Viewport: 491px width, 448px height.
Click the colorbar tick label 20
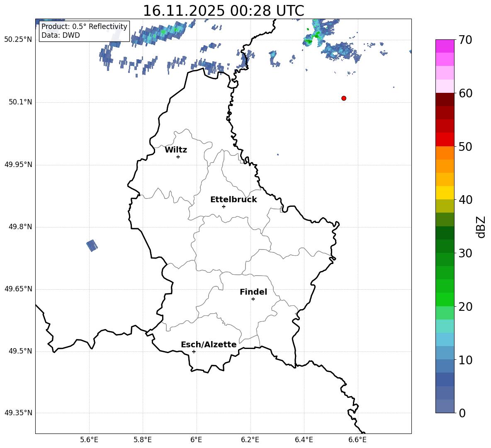tap(465, 307)
